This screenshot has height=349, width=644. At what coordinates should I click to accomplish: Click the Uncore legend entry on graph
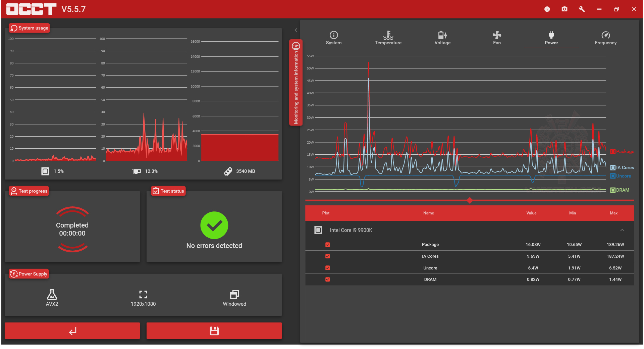[x=621, y=176]
